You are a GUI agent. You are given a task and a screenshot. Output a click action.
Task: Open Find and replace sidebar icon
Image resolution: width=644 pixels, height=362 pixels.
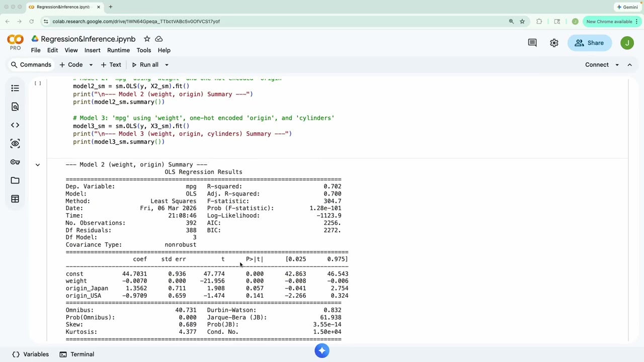(x=15, y=107)
